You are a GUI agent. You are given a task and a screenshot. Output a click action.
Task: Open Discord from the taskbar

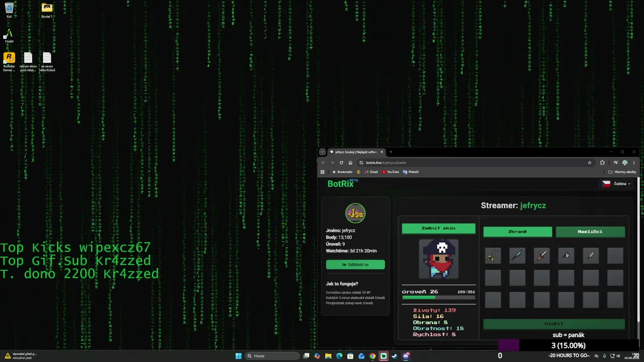[x=406, y=356]
